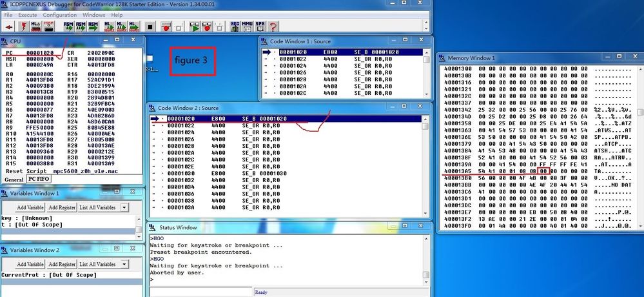
Task: Open the File menu
Action: 8,15
